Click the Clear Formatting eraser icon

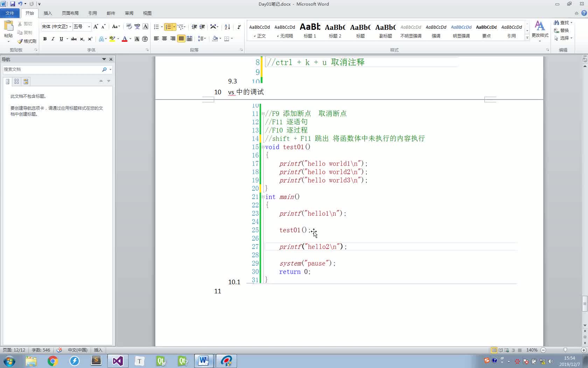point(129,27)
